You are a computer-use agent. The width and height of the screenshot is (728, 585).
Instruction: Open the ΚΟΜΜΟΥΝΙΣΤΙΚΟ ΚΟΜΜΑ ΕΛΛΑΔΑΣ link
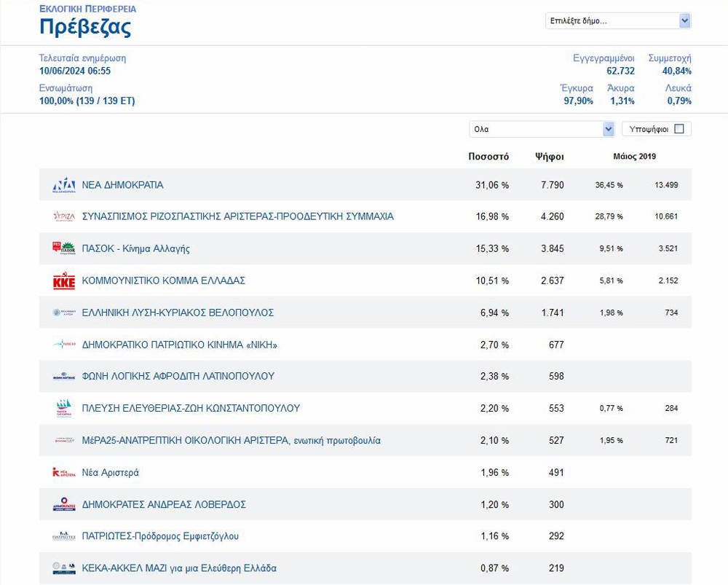163,280
